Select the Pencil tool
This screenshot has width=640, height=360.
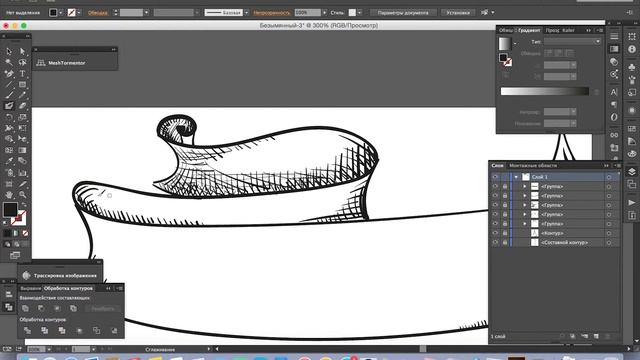coord(22,95)
